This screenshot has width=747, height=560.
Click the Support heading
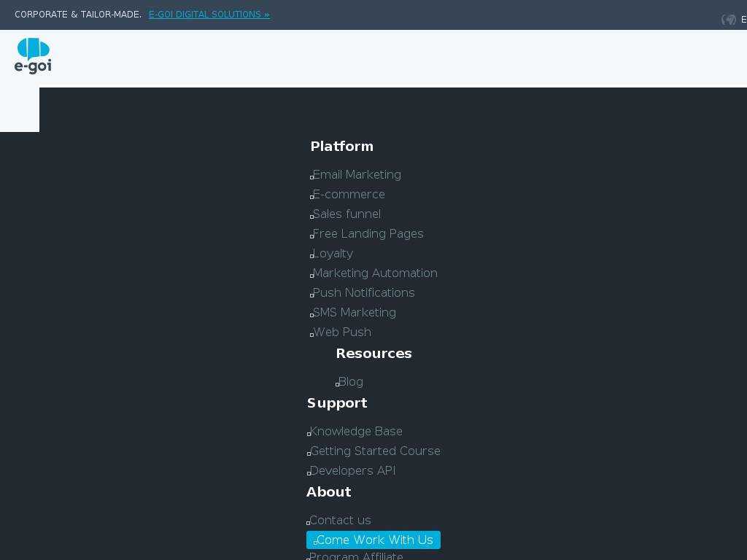337,402
